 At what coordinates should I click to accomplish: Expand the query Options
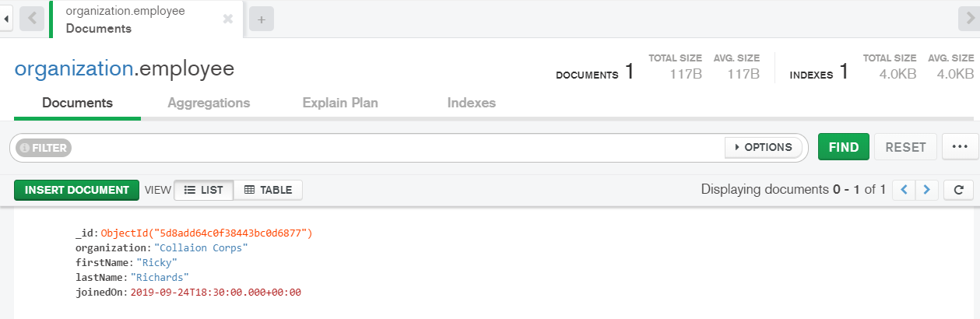[x=763, y=147]
